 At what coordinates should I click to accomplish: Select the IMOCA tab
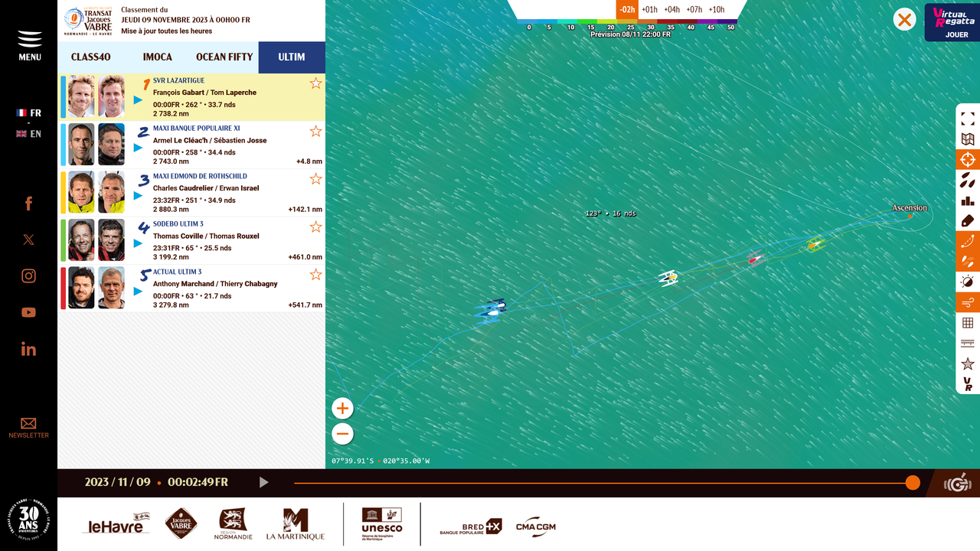pyautogui.click(x=157, y=57)
